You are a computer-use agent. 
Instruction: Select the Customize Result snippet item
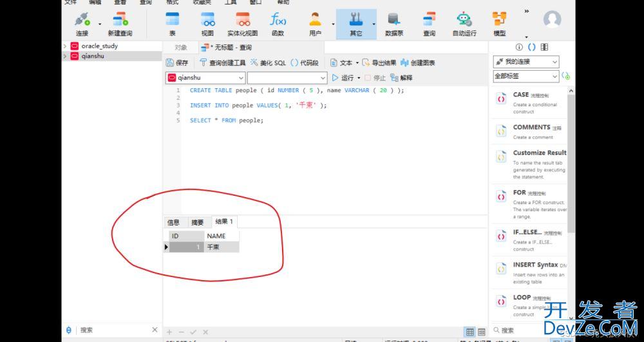(529, 164)
